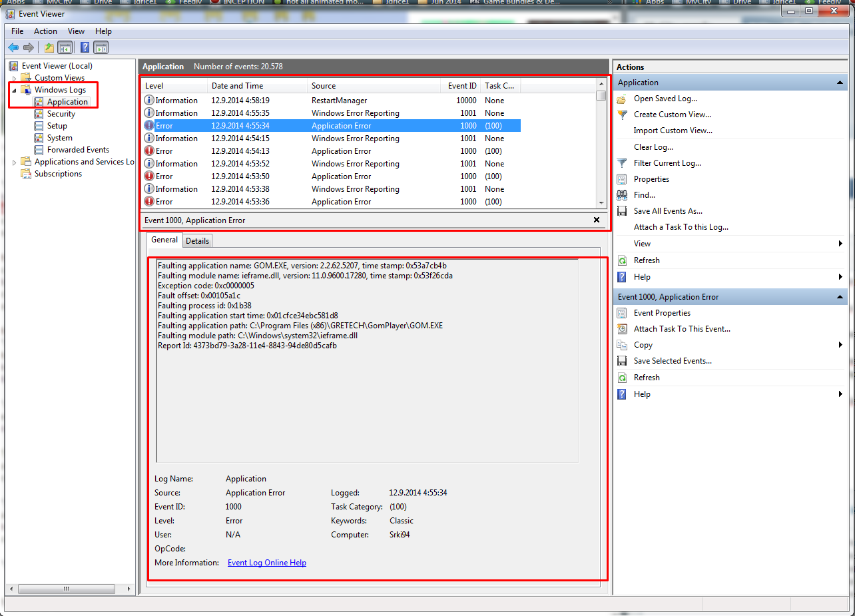Open the View menu in the menu bar
Screen dimensions: 855x616
pyautogui.click(x=77, y=31)
